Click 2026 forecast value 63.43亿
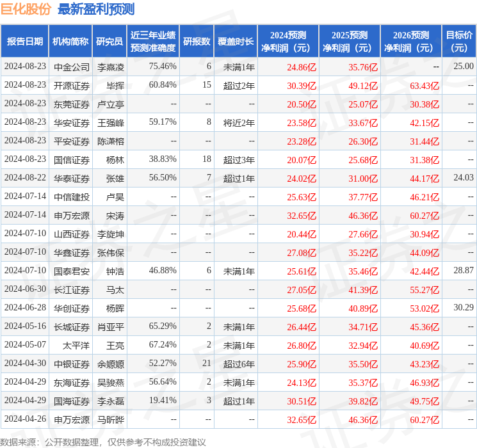The width and height of the screenshot is (477, 448). click(424, 86)
